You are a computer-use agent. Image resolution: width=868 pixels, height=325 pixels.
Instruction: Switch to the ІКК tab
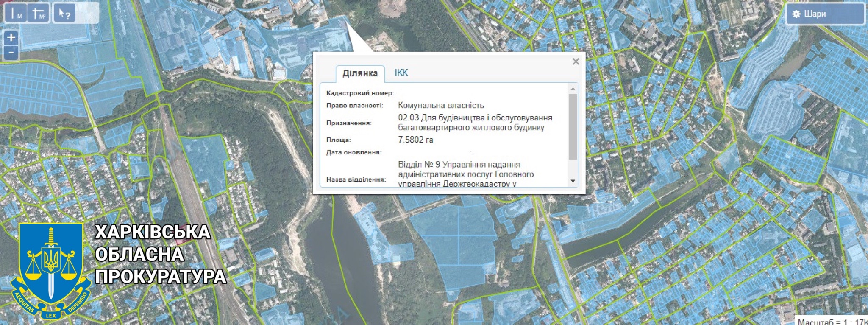click(x=401, y=73)
